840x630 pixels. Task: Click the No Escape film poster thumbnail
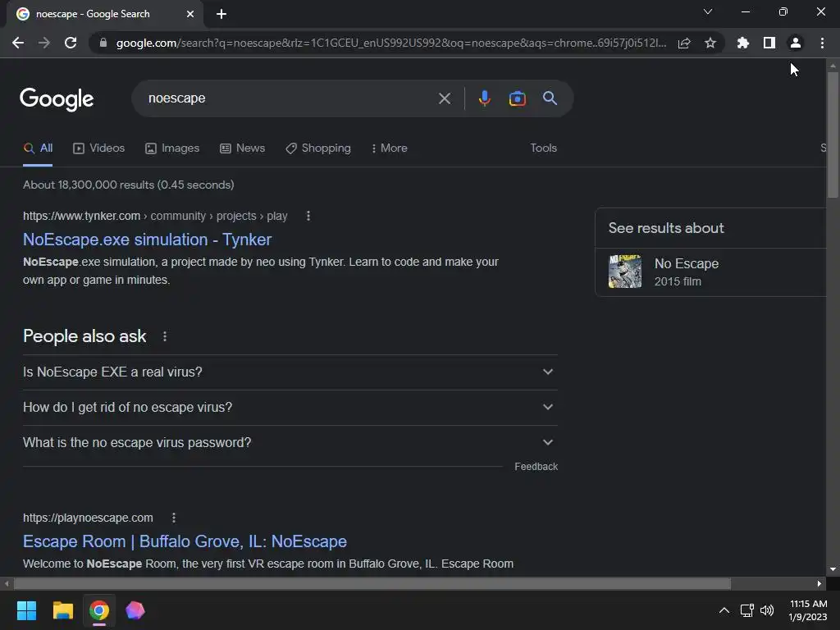(624, 272)
